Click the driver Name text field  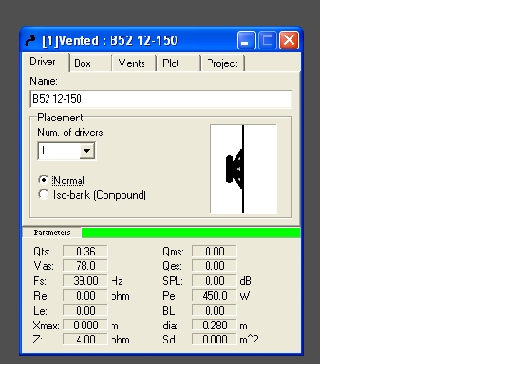point(161,99)
